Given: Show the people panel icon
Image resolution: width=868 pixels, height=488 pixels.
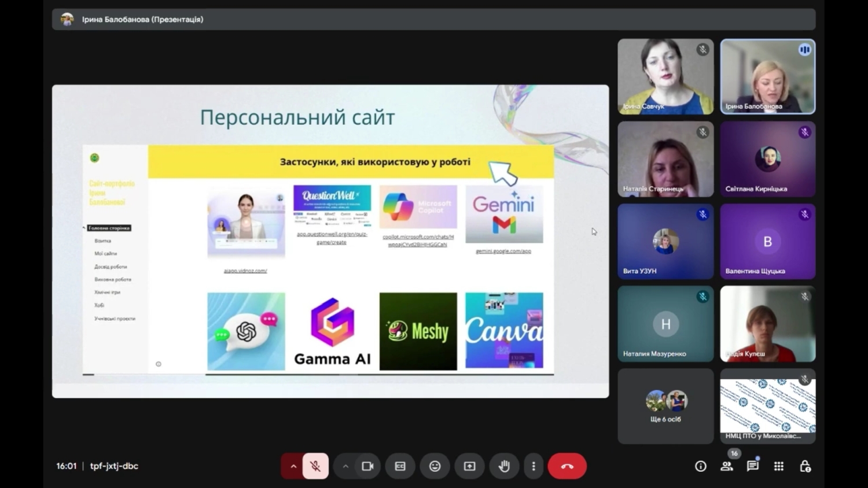Looking at the screenshot, I should pos(727,466).
